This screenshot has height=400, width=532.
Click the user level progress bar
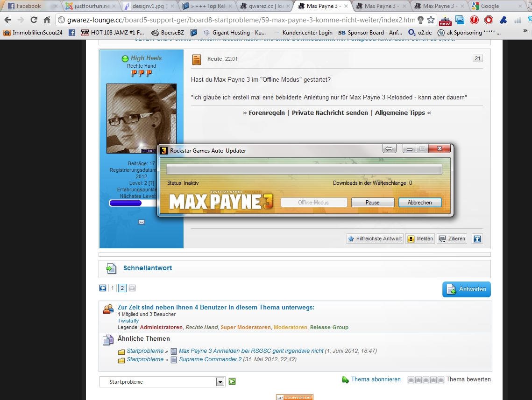tap(133, 203)
